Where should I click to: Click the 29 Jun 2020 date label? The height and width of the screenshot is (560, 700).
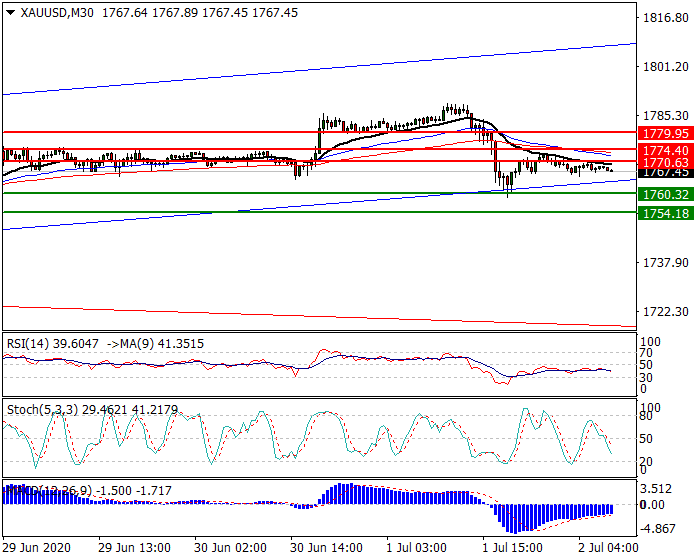click(x=36, y=547)
